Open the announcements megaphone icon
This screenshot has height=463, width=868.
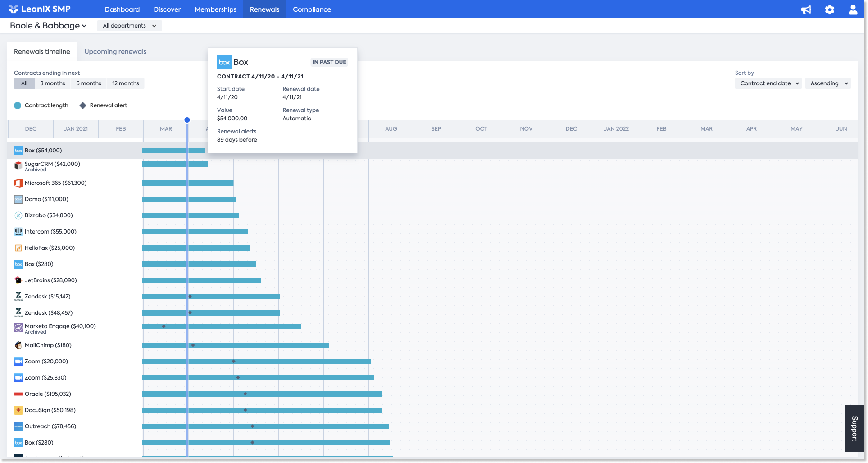(806, 9)
